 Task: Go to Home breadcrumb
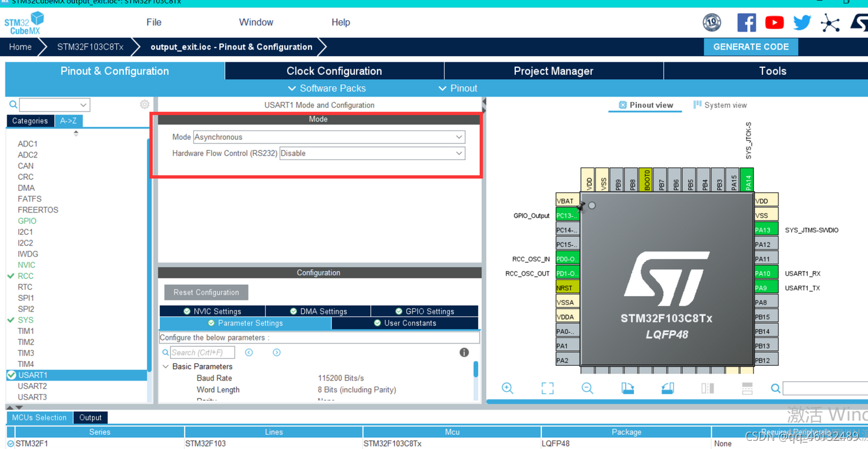(x=20, y=47)
